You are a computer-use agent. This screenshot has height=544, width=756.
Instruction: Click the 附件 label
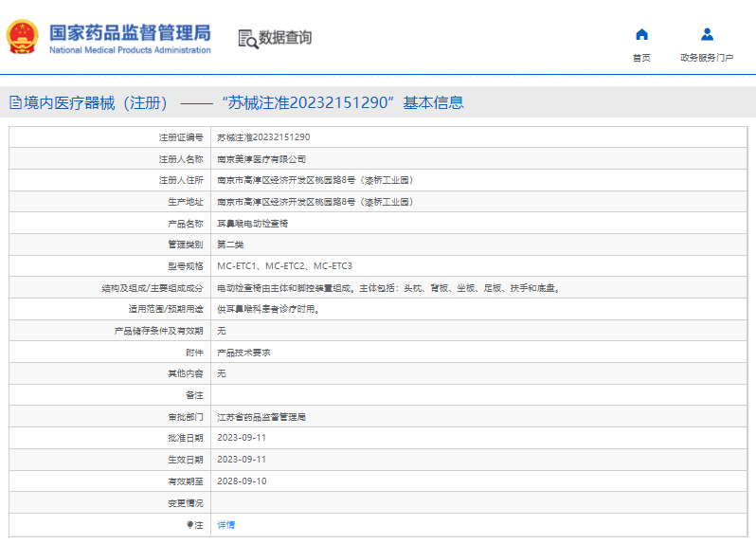tap(195, 353)
